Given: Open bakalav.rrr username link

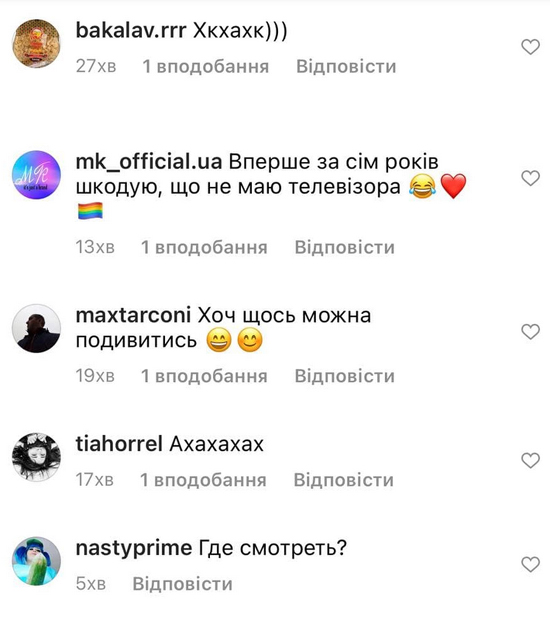Looking at the screenshot, I should pyautogui.click(x=131, y=31).
